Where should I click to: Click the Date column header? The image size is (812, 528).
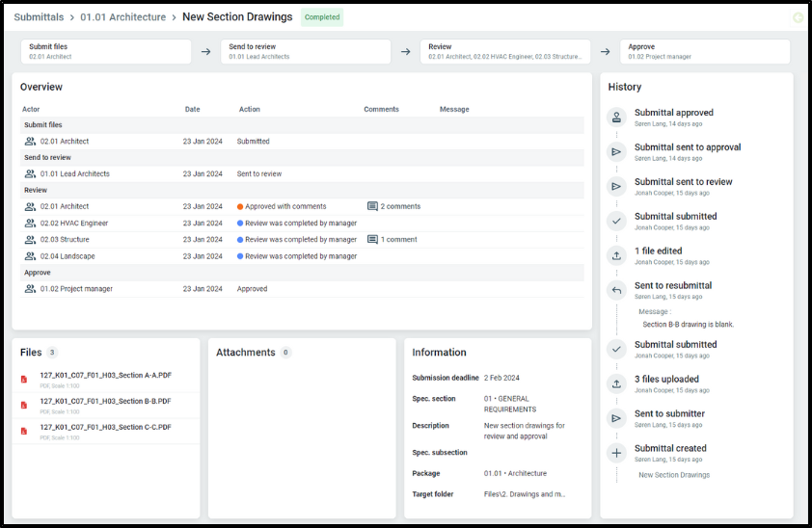pos(193,110)
